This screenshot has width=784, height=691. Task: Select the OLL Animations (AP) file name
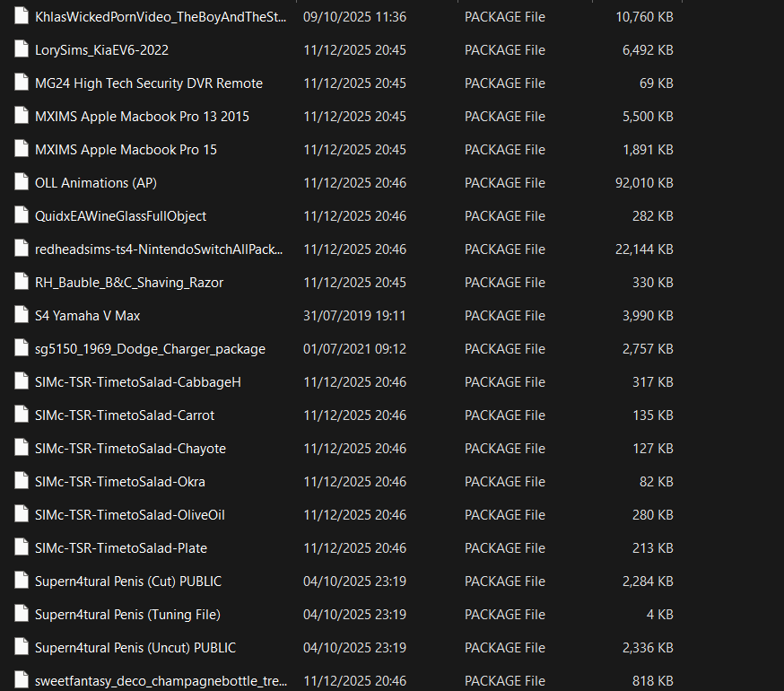[95, 183]
